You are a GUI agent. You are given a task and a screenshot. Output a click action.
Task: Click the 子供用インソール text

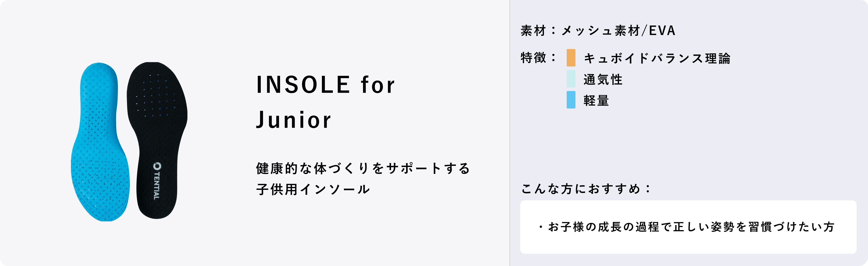click(x=313, y=189)
